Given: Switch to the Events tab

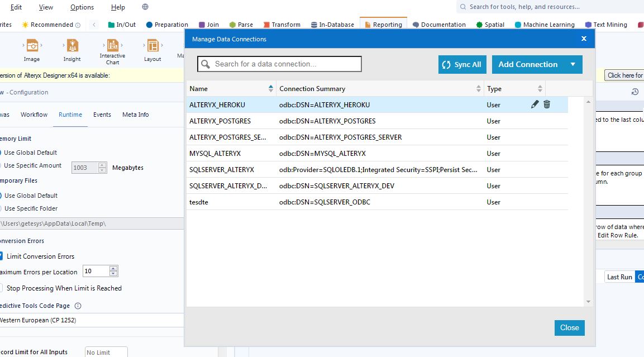Looking at the screenshot, I should 102,115.
